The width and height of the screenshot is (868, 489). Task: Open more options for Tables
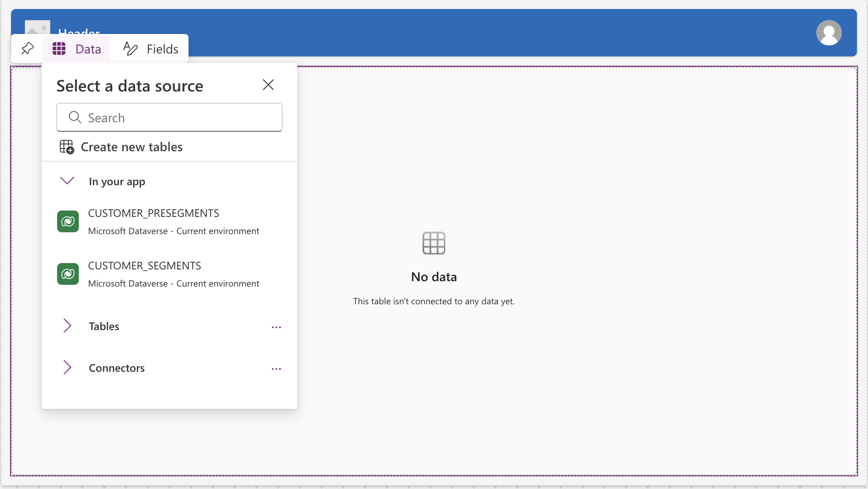pos(276,327)
